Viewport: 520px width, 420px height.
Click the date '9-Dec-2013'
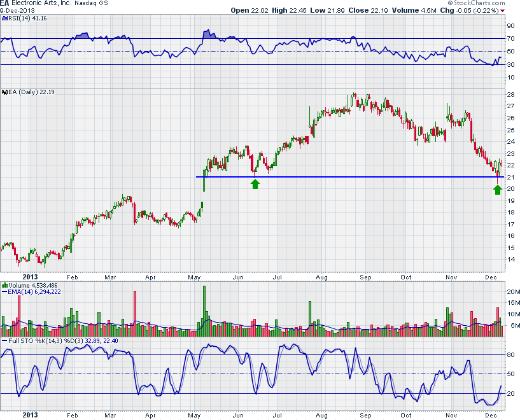coord(17,10)
